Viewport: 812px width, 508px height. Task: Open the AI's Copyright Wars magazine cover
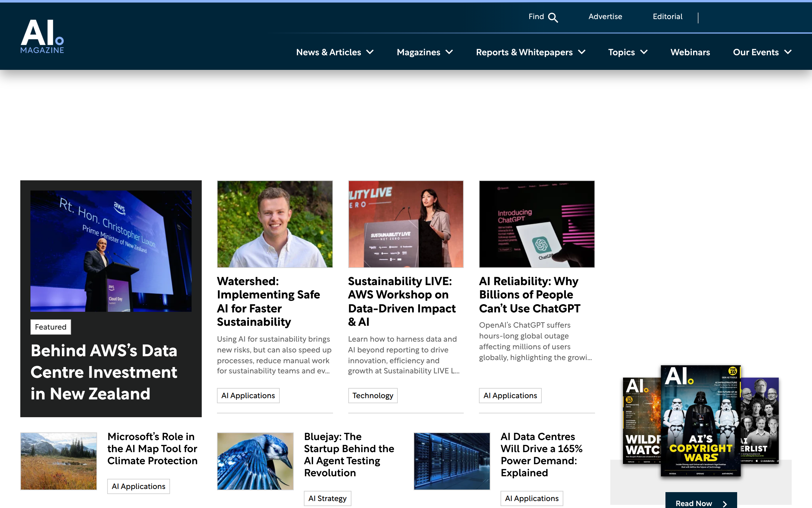point(701,421)
